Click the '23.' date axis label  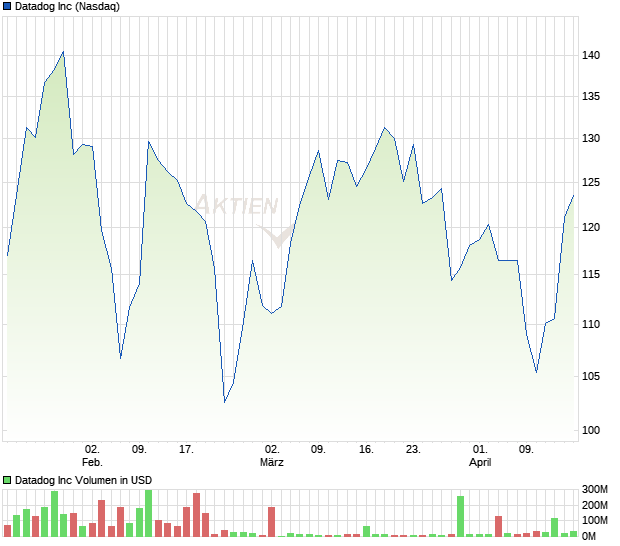pyautogui.click(x=413, y=450)
